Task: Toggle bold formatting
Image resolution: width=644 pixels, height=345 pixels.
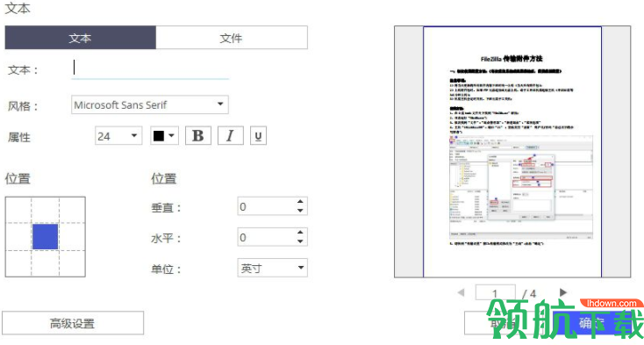Action: click(x=198, y=136)
